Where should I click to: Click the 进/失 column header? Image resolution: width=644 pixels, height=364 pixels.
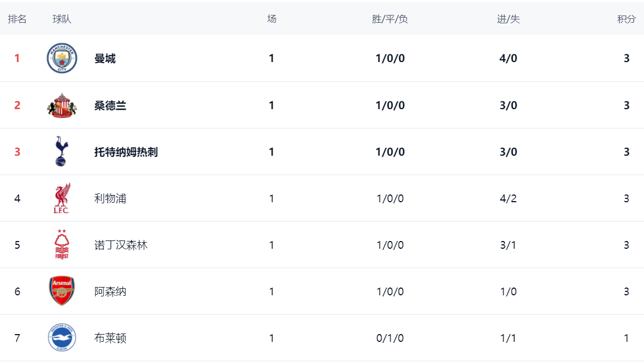coord(508,19)
